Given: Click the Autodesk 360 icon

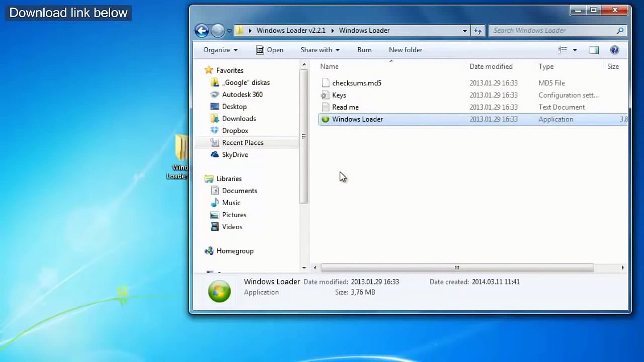Looking at the screenshot, I should [215, 95].
